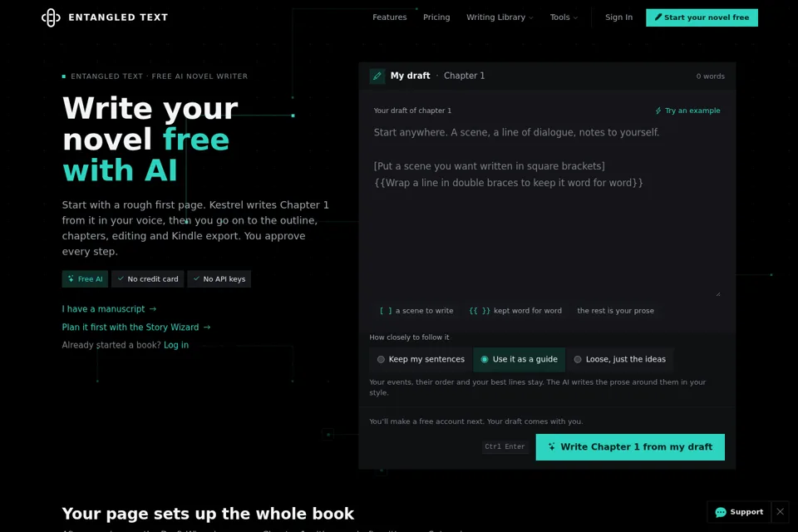Click Write Chapter 1 from my draft
The height and width of the screenshot is (532, 798).
click(x=630, y=447)
